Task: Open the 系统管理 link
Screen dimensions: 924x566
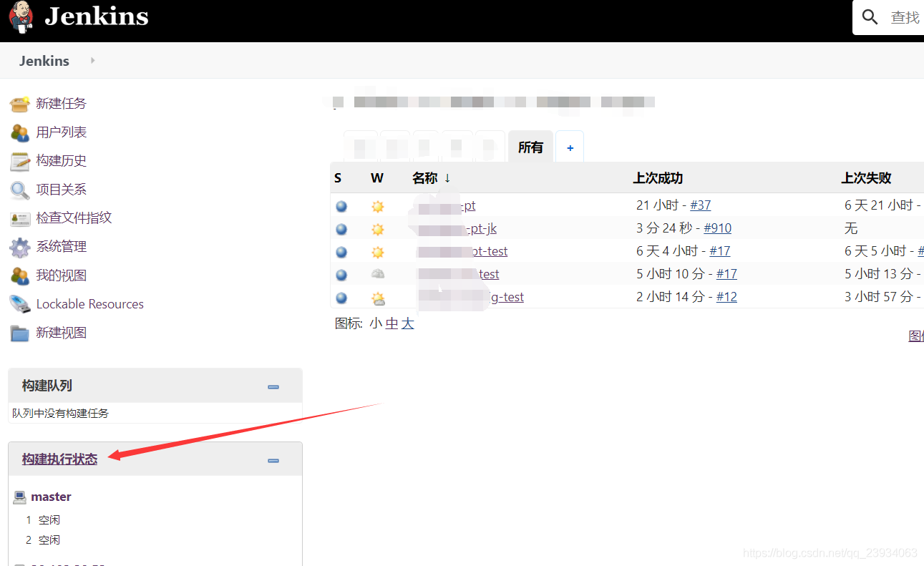Action: [62, 247]
